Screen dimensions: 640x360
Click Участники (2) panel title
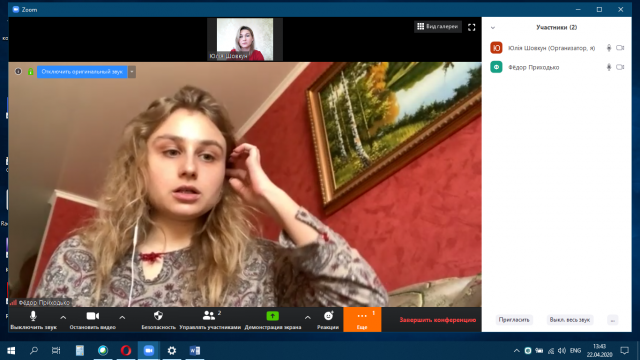[x=556, y=27]
